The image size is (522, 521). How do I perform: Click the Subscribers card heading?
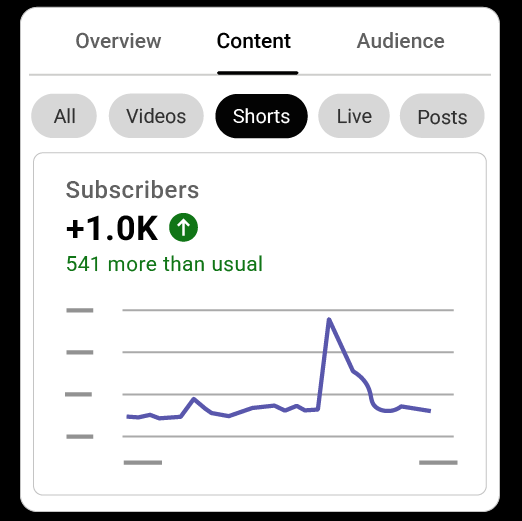132,190
